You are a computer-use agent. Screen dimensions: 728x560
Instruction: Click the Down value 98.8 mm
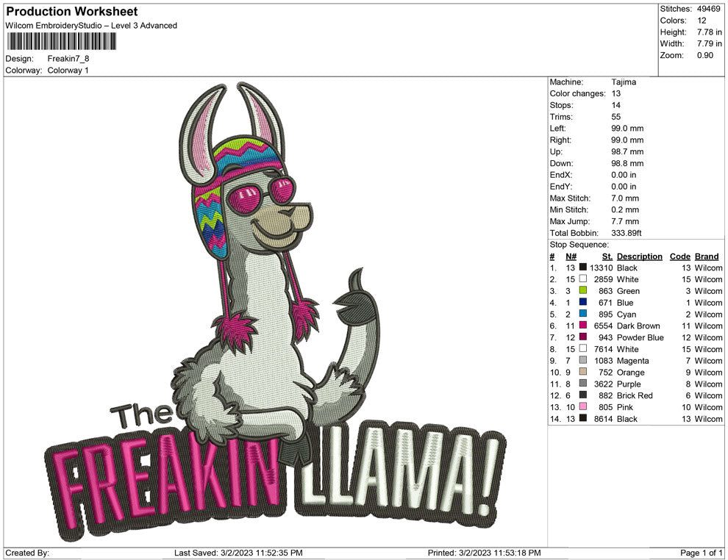pos(627,163)
